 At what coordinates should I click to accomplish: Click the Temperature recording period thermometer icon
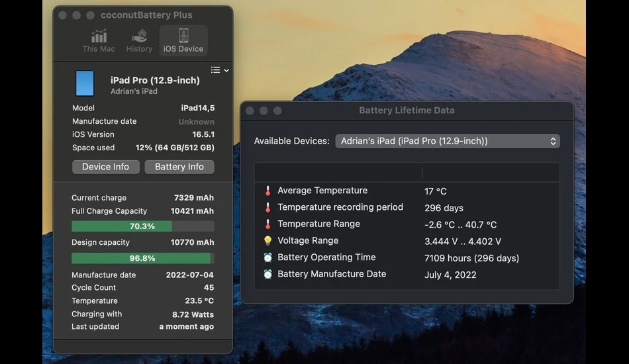[x=267, y=207]
